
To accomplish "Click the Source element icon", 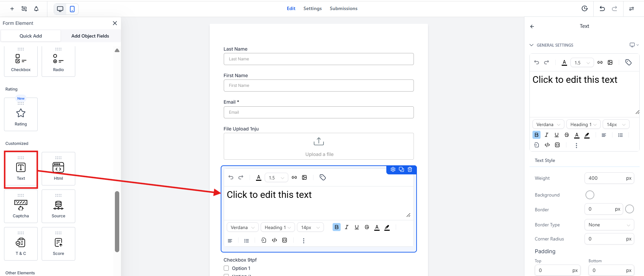I will click(58, 205).
